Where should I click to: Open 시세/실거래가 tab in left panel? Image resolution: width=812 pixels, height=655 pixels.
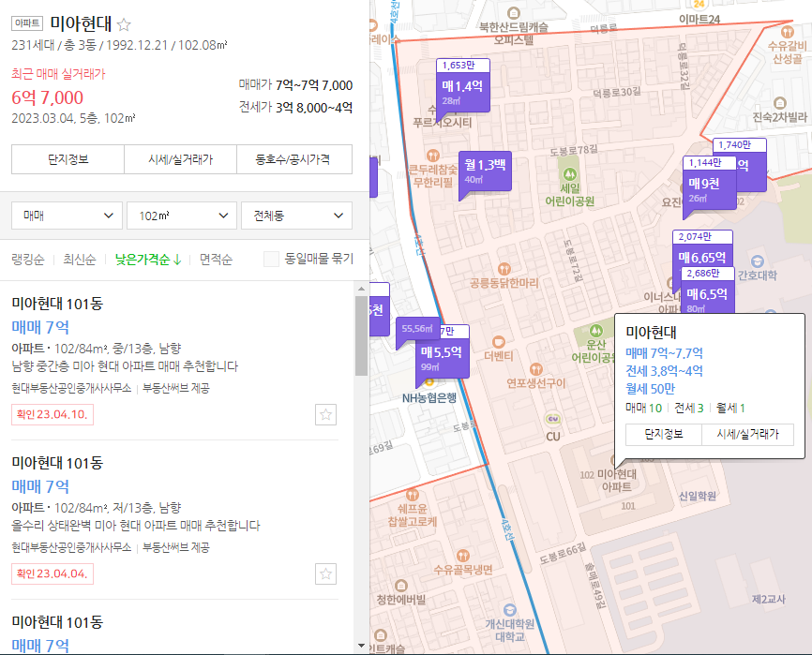180,159
